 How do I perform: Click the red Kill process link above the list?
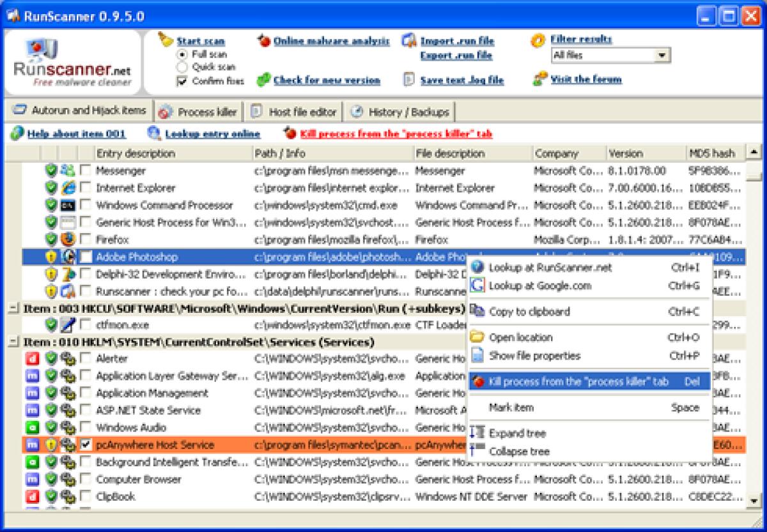[x=396, y=133]
